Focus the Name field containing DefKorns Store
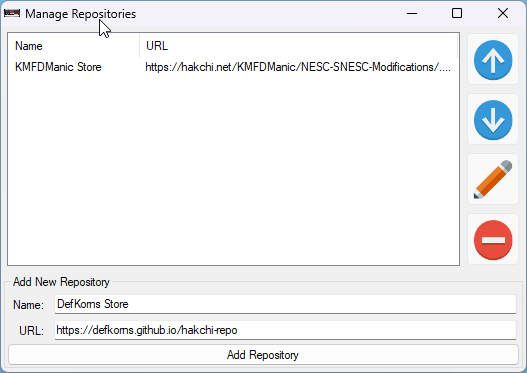 click(x=285, y=304)
